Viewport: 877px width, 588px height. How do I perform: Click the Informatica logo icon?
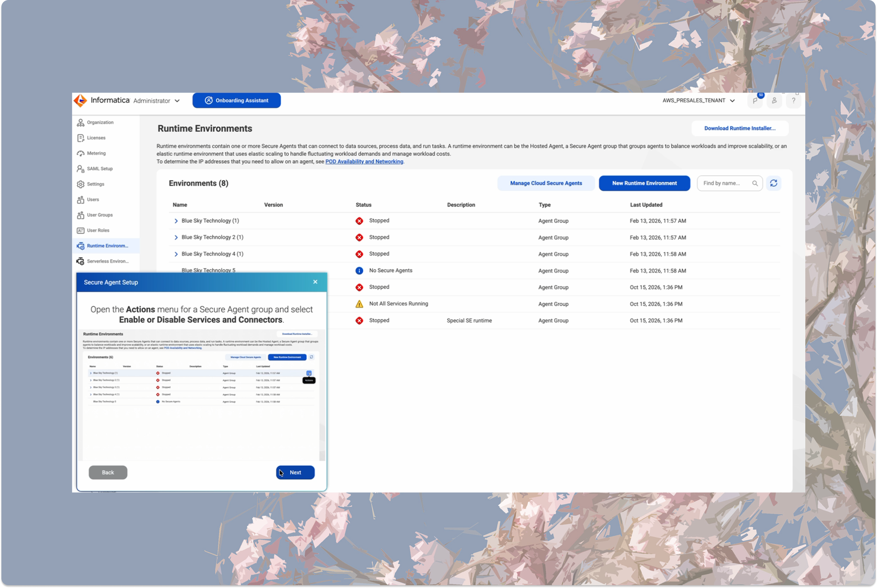(80, 101)
